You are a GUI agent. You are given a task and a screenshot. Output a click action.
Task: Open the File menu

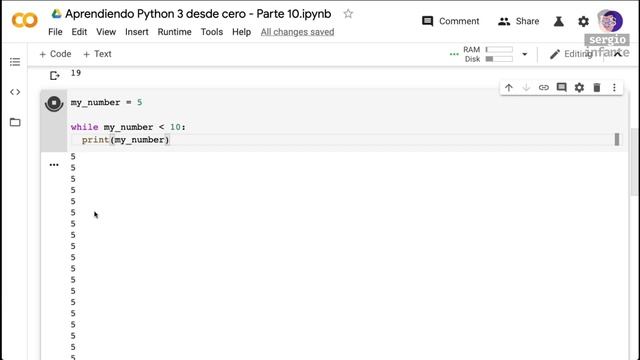55,32
